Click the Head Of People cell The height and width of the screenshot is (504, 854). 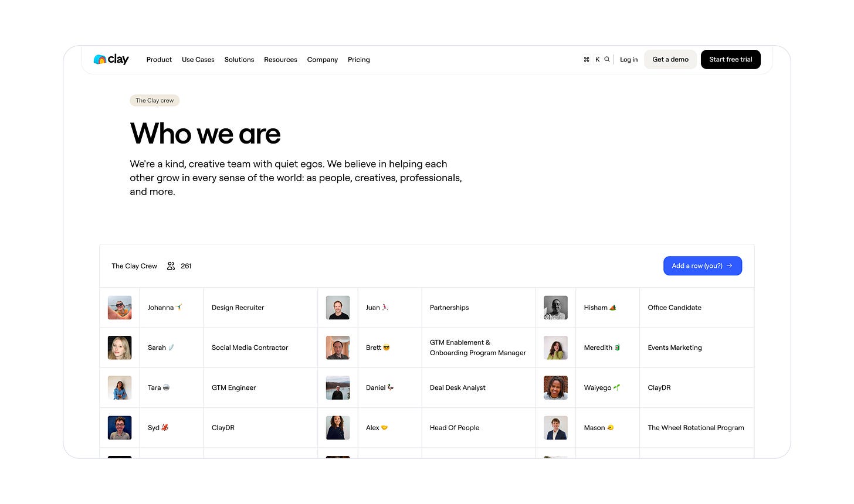pos(479,428)
